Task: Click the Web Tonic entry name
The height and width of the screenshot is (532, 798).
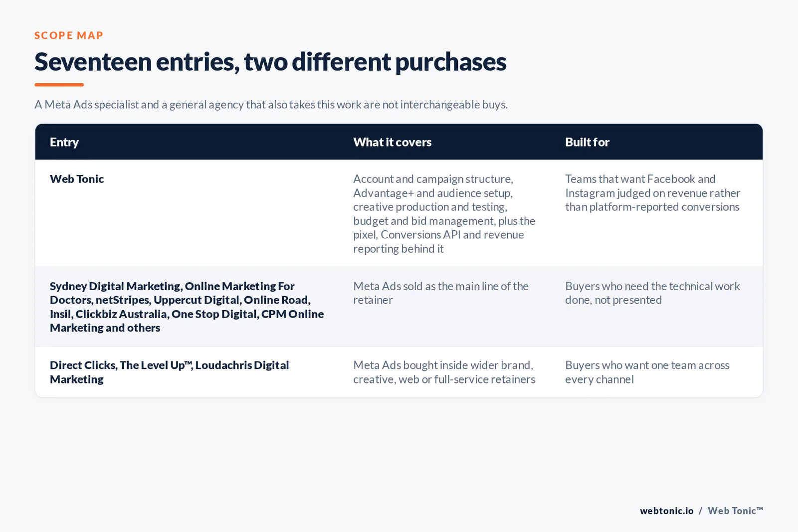Action: 77,179
